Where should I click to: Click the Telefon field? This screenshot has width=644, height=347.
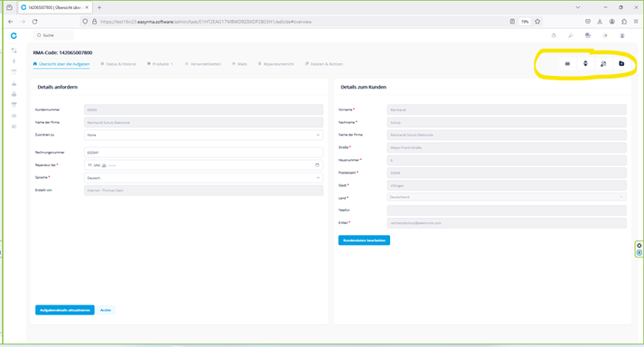tap(507, 210)
